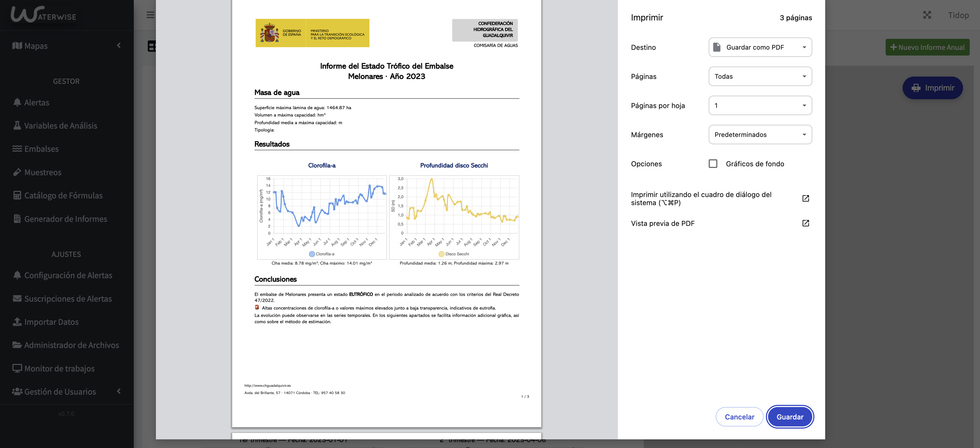Expand the Gestión de Usuarios submenu chevron
The width and height of the screenshot is (980, 448).
point(119,391)
